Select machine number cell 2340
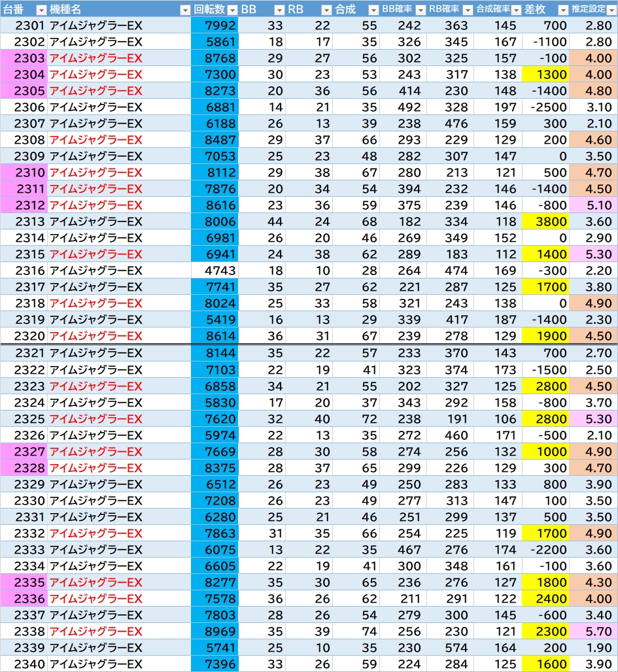 (x=24, y=664)
